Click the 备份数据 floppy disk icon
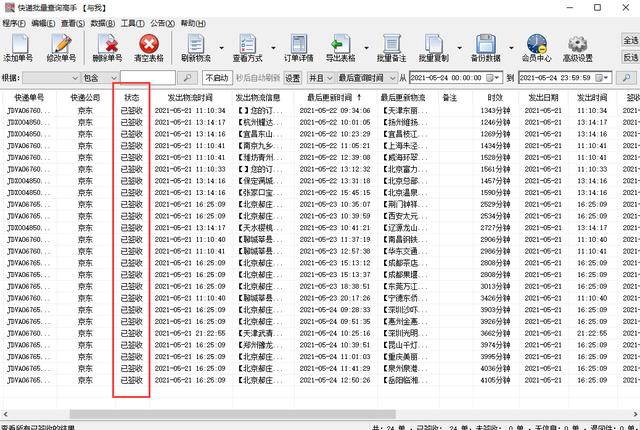This screenshot has height=430, width=640. point(486,48)
